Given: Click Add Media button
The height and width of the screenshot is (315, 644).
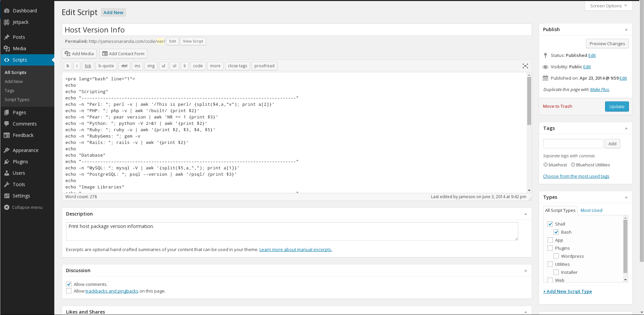Looking at the screenshot, I should tap(79, 54).
